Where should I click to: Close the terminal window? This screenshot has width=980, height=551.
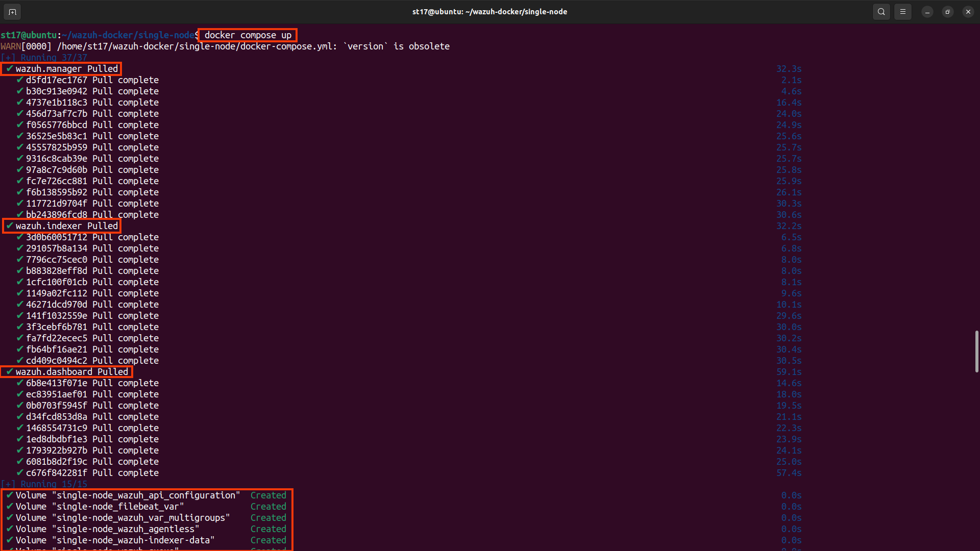pyautogui.click(x=968, y=12)
